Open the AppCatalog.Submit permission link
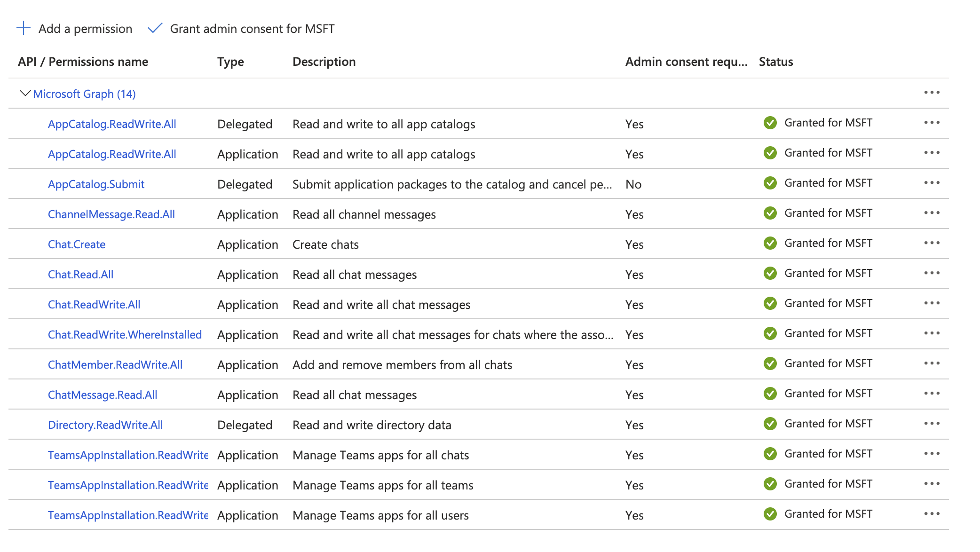Image resolution: width=980 pixels, height=552 pixels. (96, 184)
